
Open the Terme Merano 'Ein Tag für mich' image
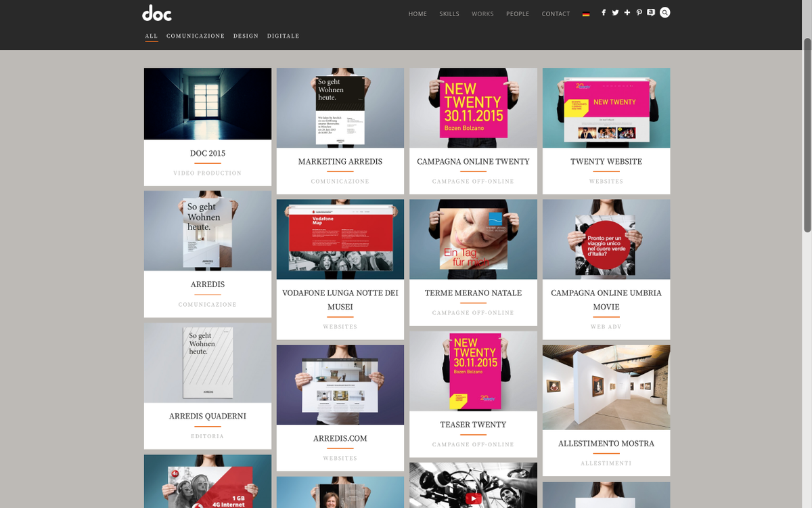tap(473, 239)
